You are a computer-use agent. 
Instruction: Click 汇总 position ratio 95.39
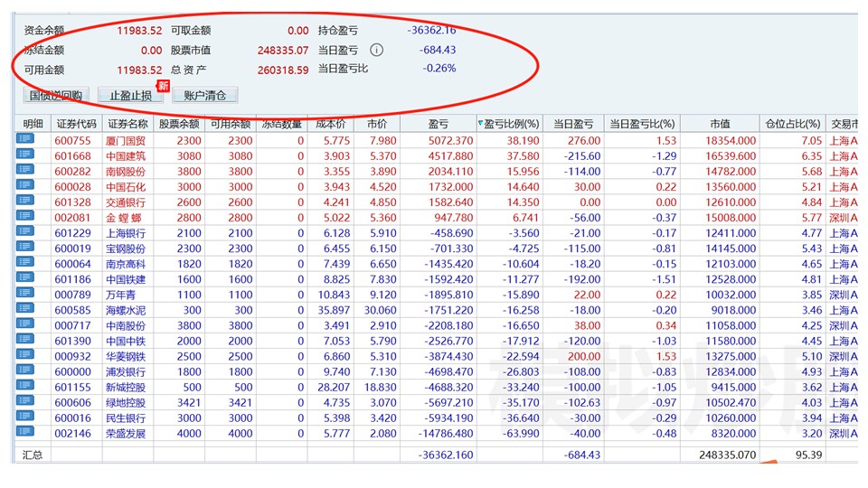coord(808,455)
